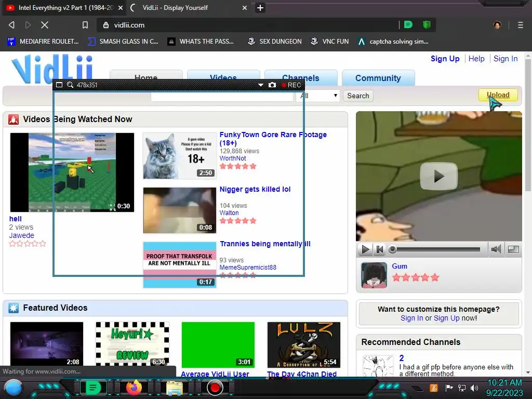Toggle the player volume speaker icon
Viewport: 532px width, 399px height.
[496, 249]
